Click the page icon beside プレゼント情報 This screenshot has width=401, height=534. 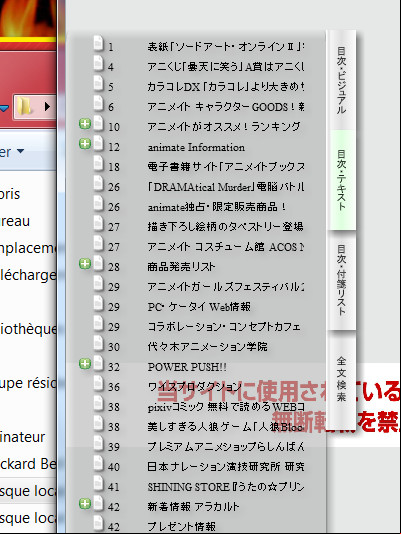point(98,523)
